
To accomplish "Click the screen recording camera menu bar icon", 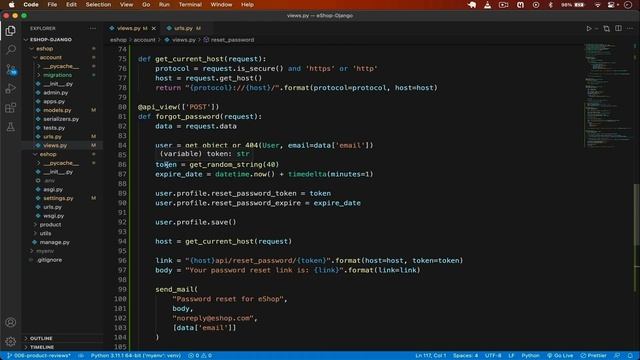I will [x=503, y=5].
